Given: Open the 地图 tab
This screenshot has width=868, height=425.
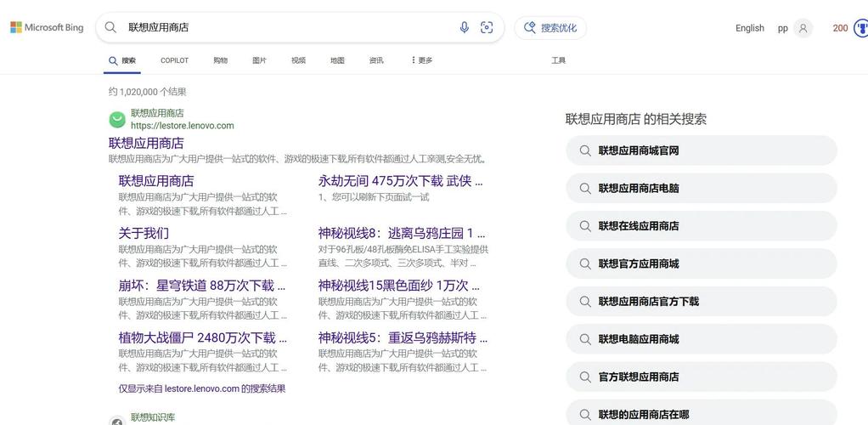Looking at the screenshot, I should 337,60.
